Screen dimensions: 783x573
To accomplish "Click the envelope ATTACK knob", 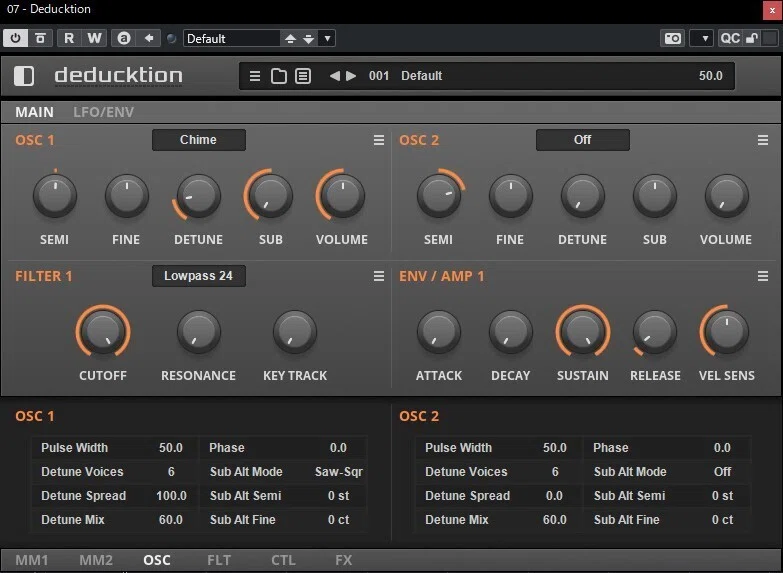I will coord(439,331).
